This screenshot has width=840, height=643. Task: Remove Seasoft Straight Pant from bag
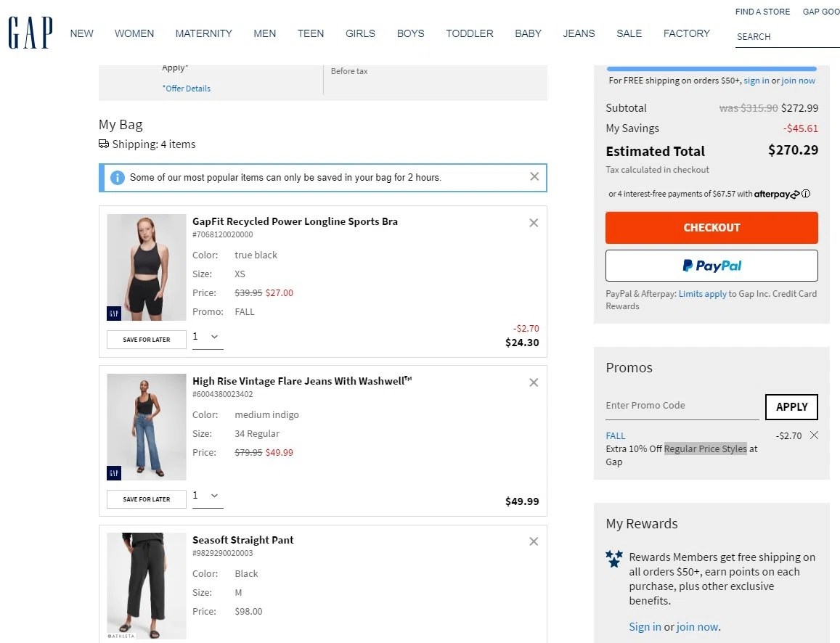point(534,541)
